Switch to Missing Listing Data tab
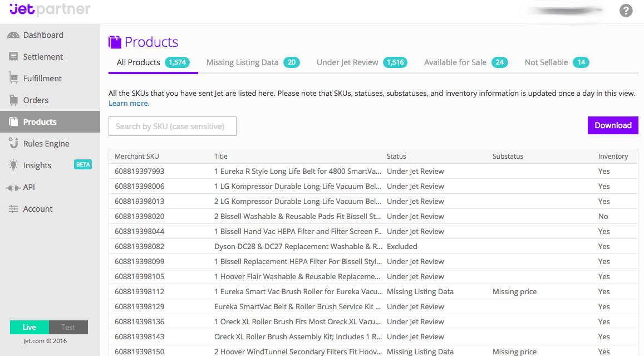 253,62
